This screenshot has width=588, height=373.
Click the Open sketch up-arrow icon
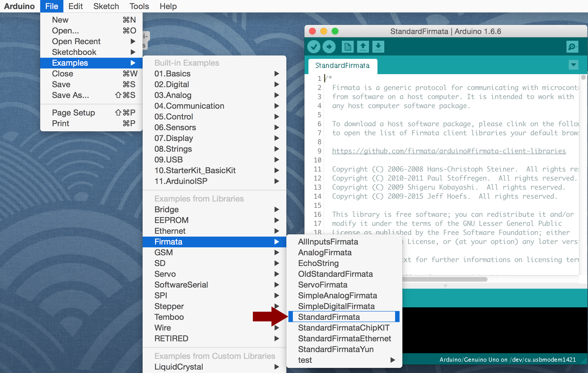pyautogui.click(x=363, y=47)
